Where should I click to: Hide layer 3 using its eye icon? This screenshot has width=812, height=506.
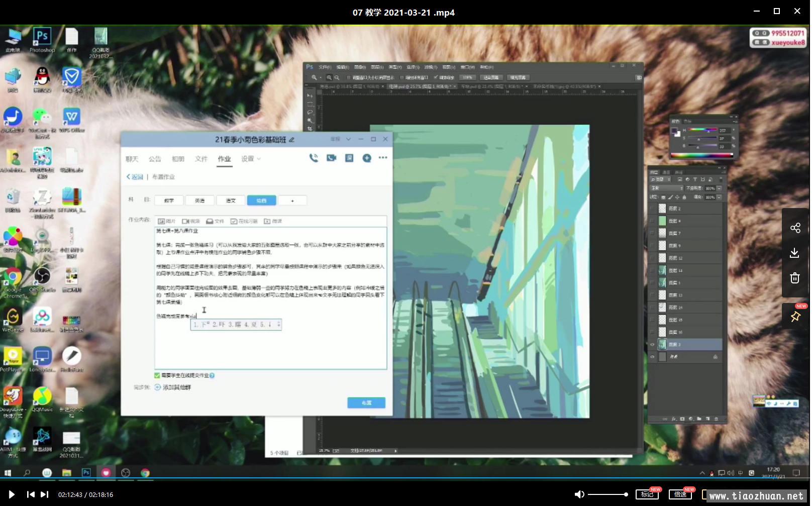point(653,345)
